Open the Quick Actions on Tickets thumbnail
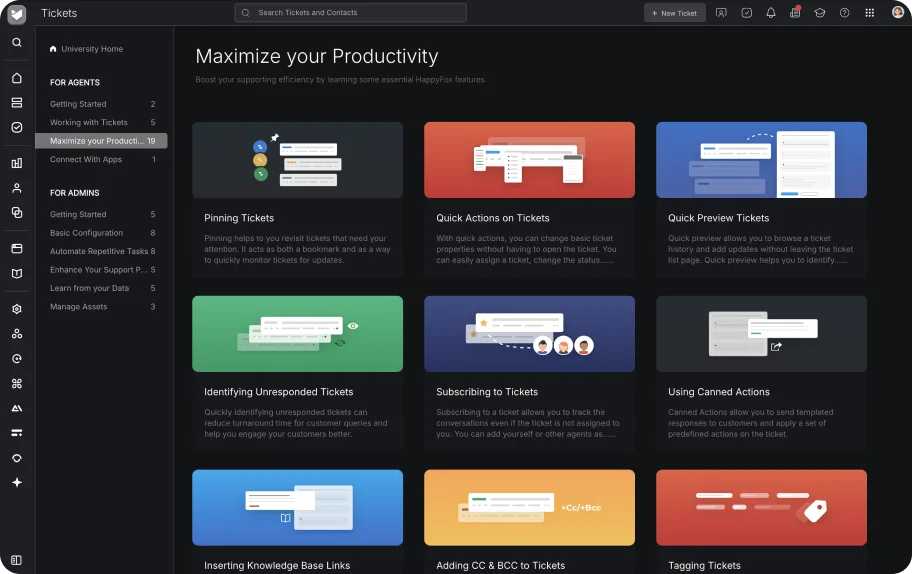The height and width of the screenshot is (574, 912). (x=529, y=160)
